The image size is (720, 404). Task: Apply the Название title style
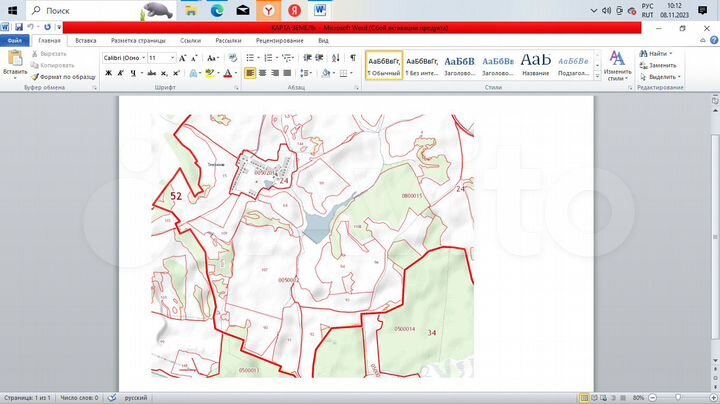click(535, 65)
